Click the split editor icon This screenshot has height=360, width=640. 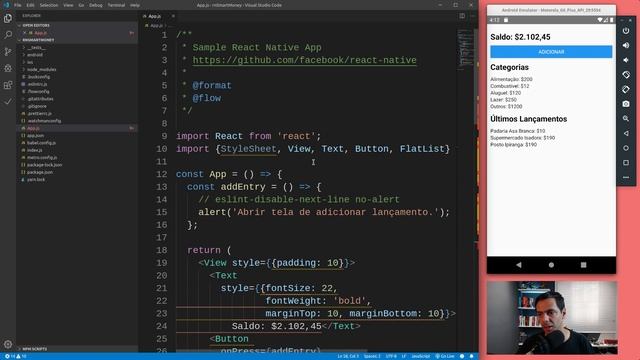462,16
